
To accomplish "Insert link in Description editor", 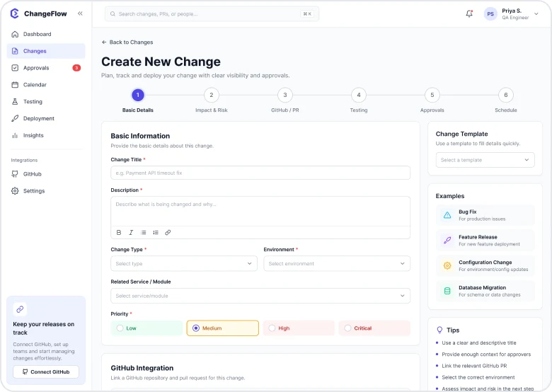I will (x=168, y=233).
